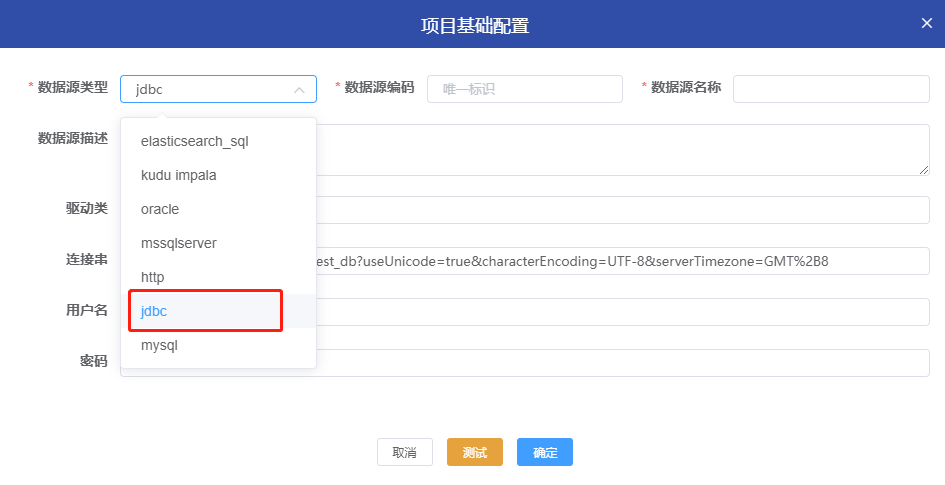This screenshot has width=945, height=485.
Task: Click into the 数据源描述 text area
Action: tap(620, 150)
